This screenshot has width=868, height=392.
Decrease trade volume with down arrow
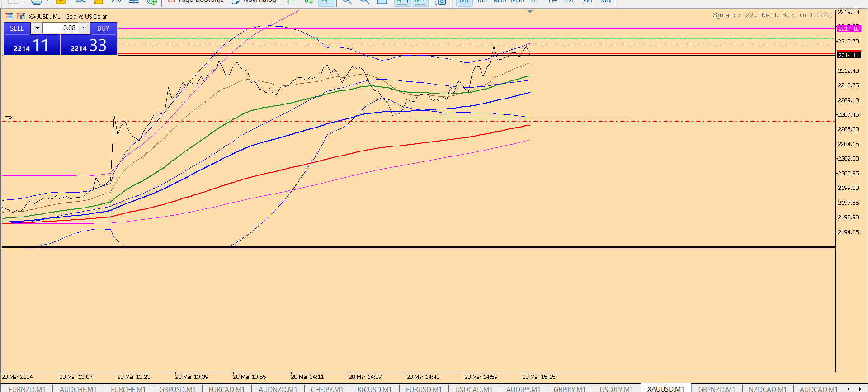[x=37, y=28]
